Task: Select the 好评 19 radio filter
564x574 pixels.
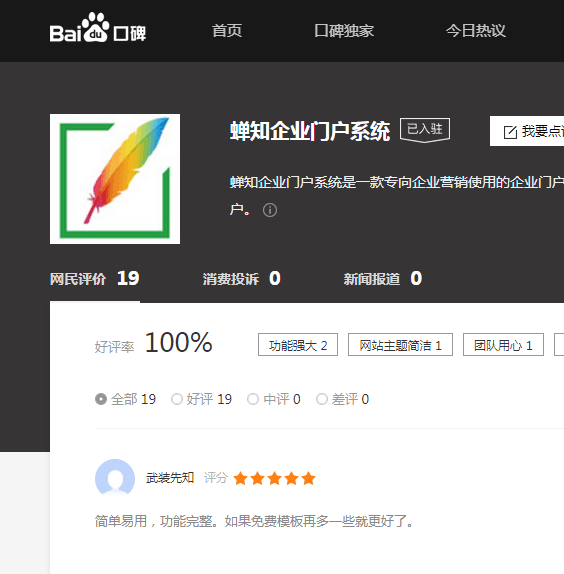Action: (x=201, y=399)
